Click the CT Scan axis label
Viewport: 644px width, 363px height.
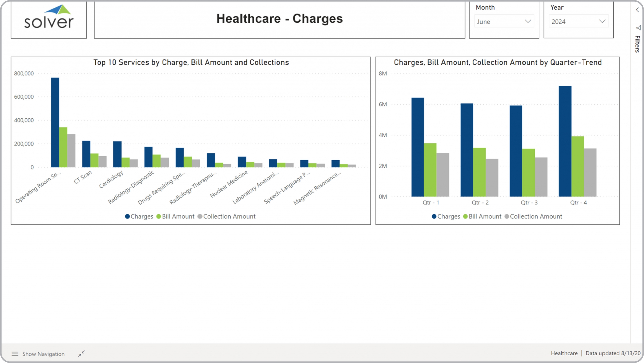[x=83, y=177]
